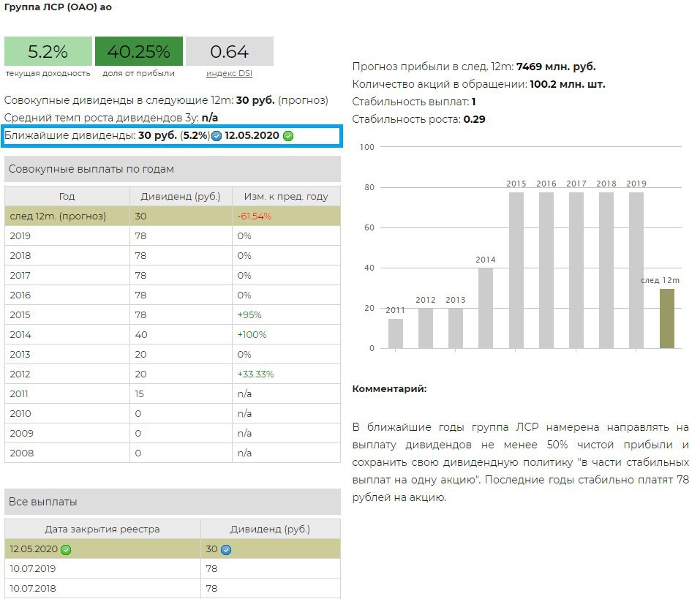
Task: Select the 2017 year row cell
Action: coord(67,276)
